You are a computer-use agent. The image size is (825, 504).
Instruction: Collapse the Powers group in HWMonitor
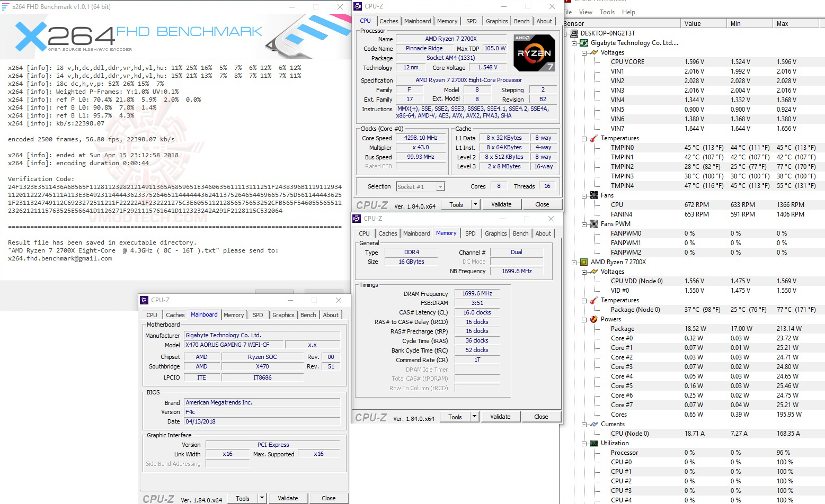pos(584,320)
